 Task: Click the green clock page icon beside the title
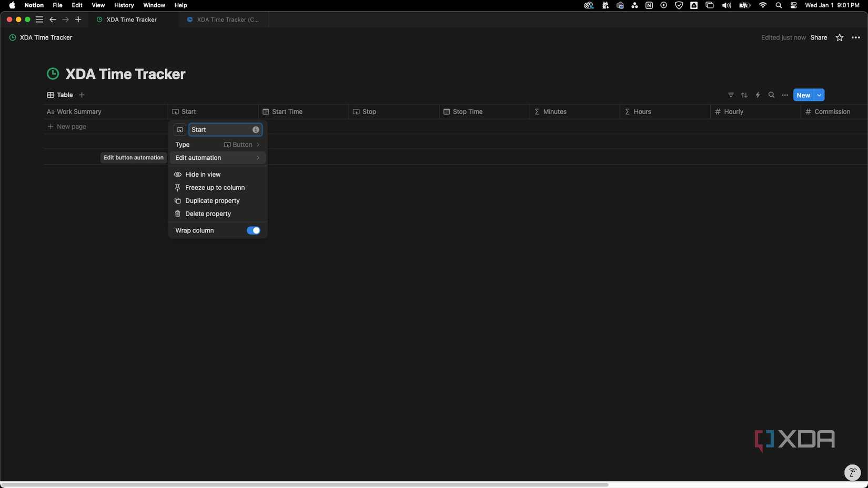53,74
